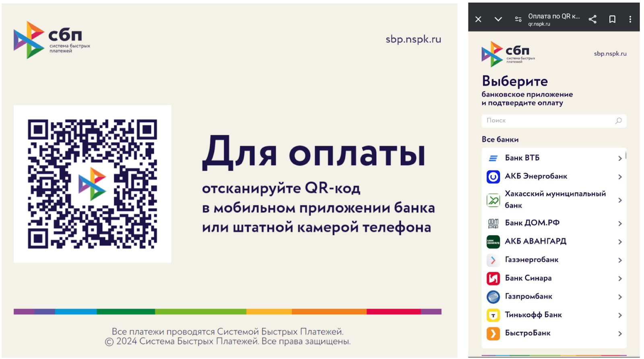Click the QR code image
644x359 pixels.
pos(92,184)
